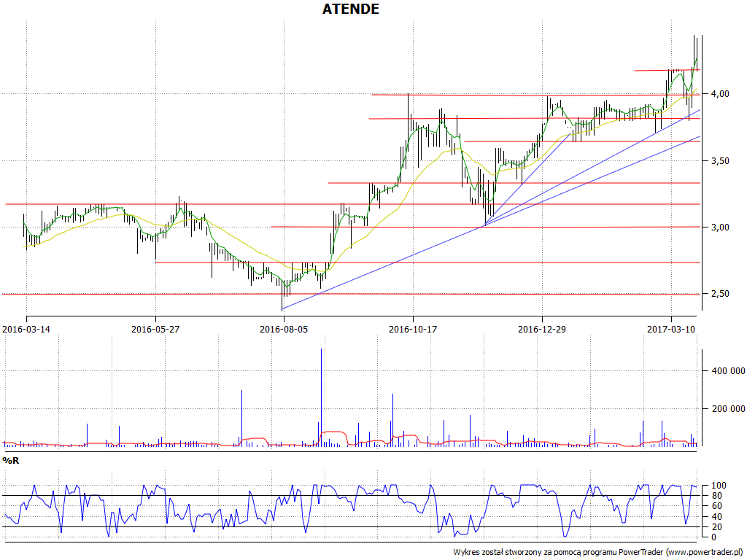Screen dimensions: 747x560
Task: Click the 4,00 price axis label
Action: [x=720, y=94]
